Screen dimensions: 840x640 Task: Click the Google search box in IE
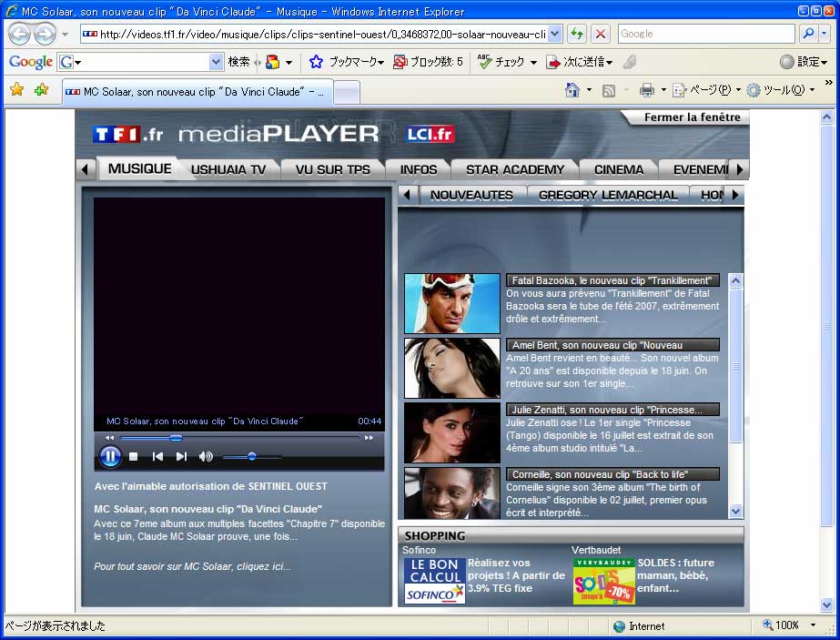pyautogui.click(x=706, y=34)
